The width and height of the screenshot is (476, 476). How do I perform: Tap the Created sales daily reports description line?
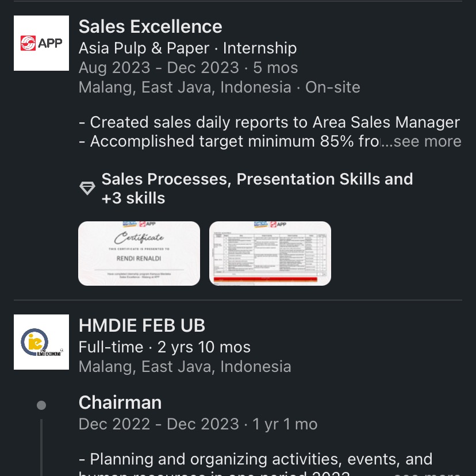(x=269, y=122)
